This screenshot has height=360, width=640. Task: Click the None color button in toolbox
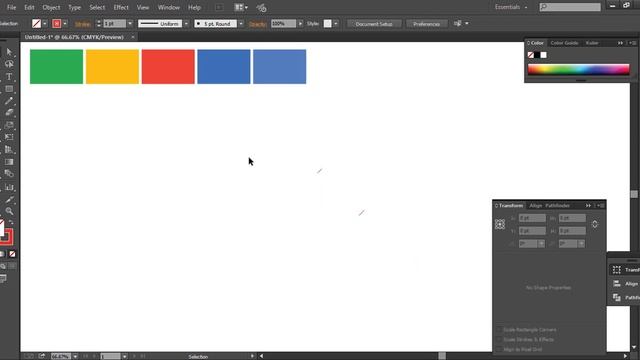point(12,254)
